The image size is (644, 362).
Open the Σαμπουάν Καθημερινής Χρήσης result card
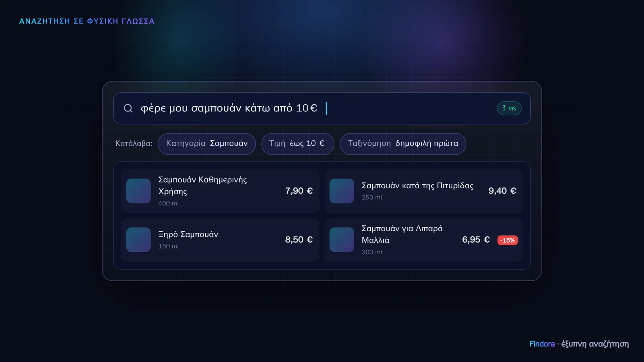[220, 191]
